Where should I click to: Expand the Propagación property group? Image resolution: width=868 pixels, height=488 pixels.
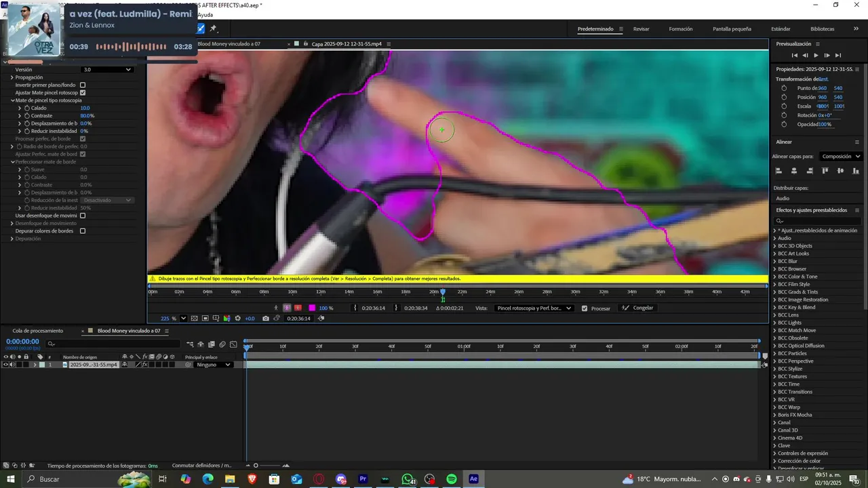point(12,77)
